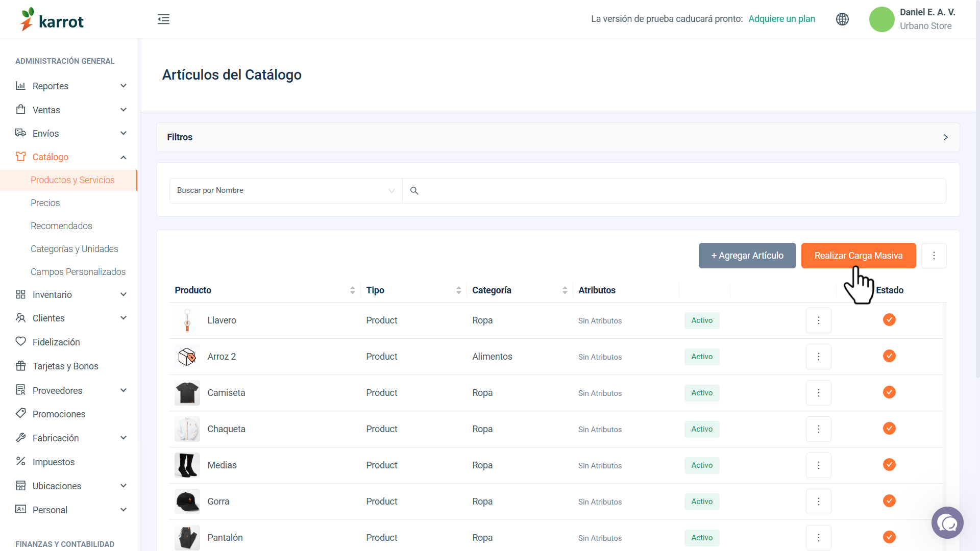Open more options beside Realizar Carga Masiva
This screenshot has height=551, width=980.
pyautogui.click(x=934, y=256)
